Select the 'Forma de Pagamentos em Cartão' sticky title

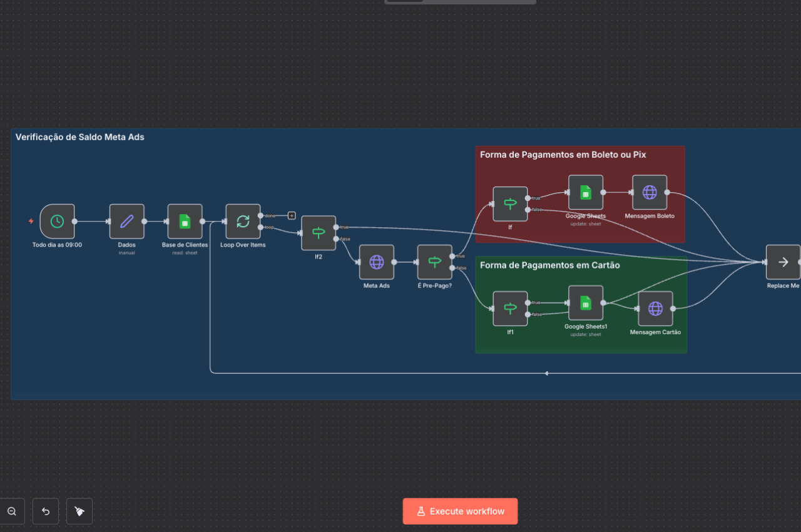coord(549,265)
